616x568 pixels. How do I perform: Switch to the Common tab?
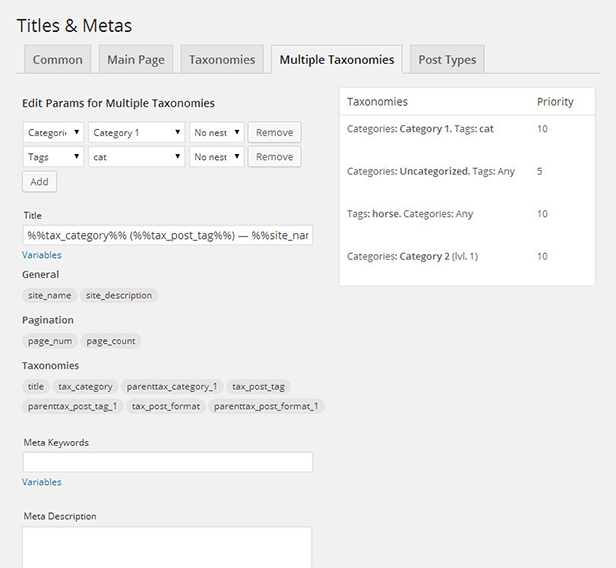(57, 60)
